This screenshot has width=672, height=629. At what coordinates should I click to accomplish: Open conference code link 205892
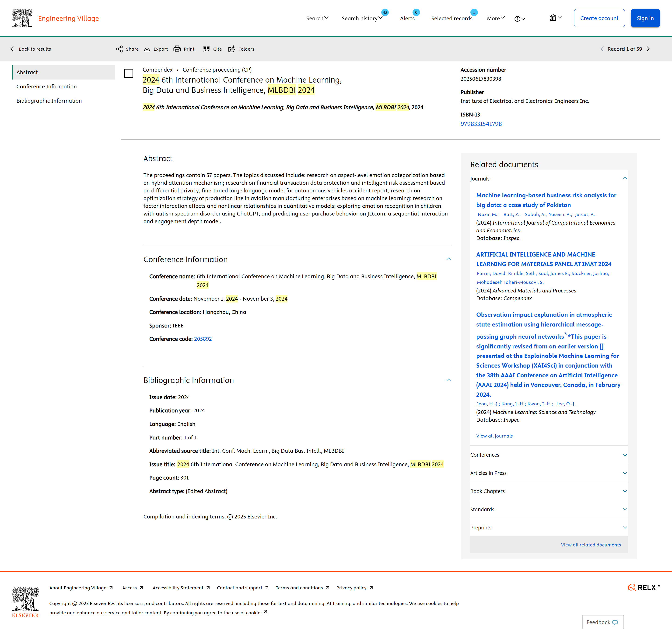tap(203, 339)
